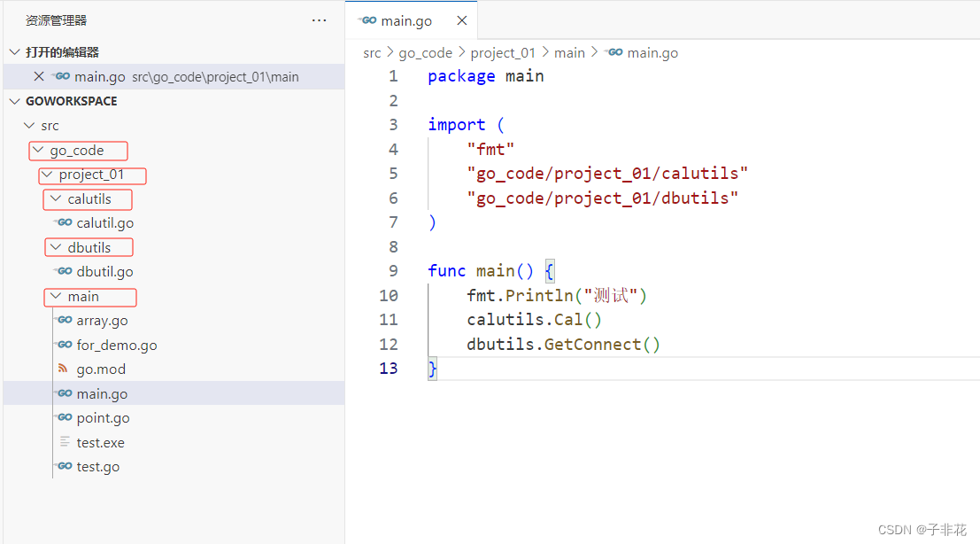The image size is (980, 544).
Task: Click the Go icon in open editors entry
Action: [x=60, y=76]
